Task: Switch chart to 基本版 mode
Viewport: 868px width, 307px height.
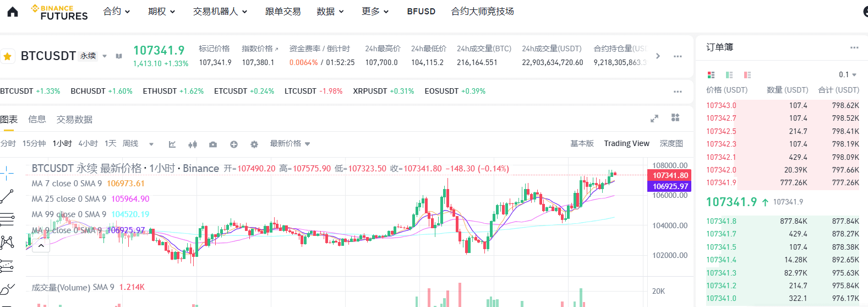Action: (582, 143)
